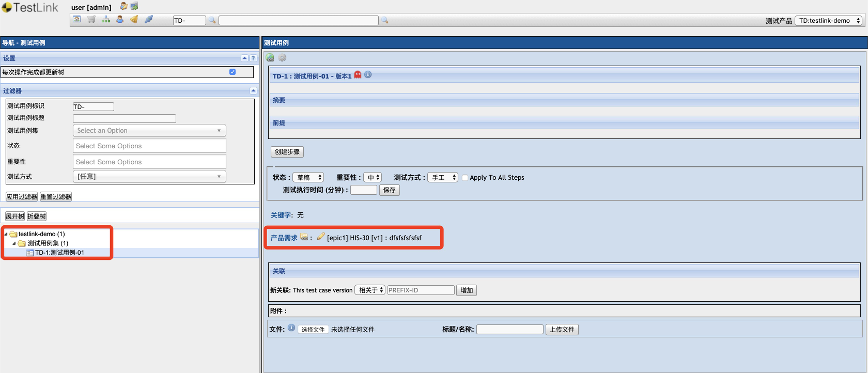Collapse the 设置 panel arrow
Viewport: 868px width, 373px height.
point(245,58)
